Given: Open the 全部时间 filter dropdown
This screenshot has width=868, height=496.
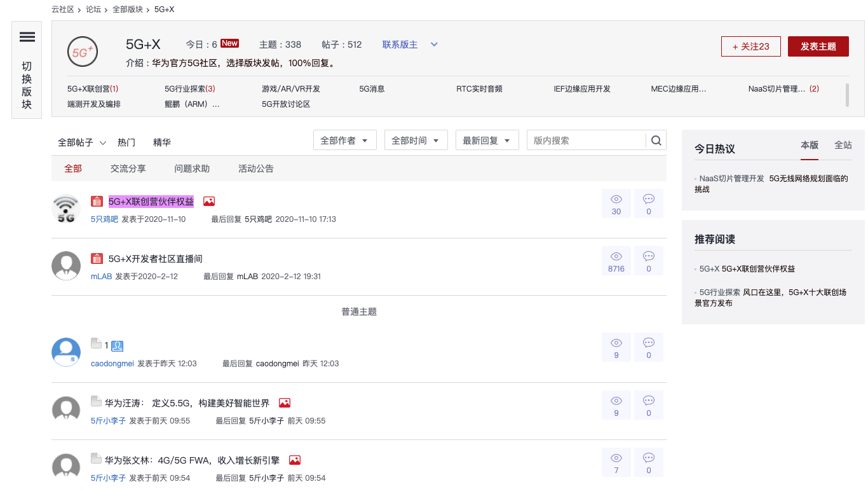Looking at the screenshot, I should (416, 141).
